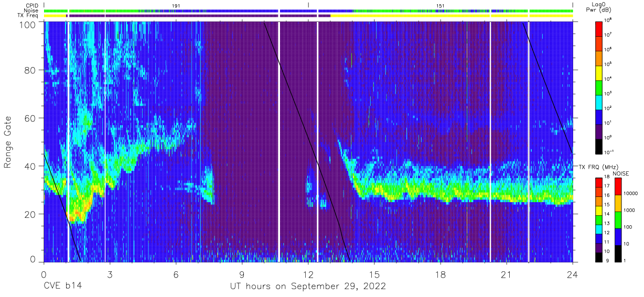Click Range Gate tick label 20
This screenshot has width=644, height=297.
pyautogui.click(x=30, y=214)
